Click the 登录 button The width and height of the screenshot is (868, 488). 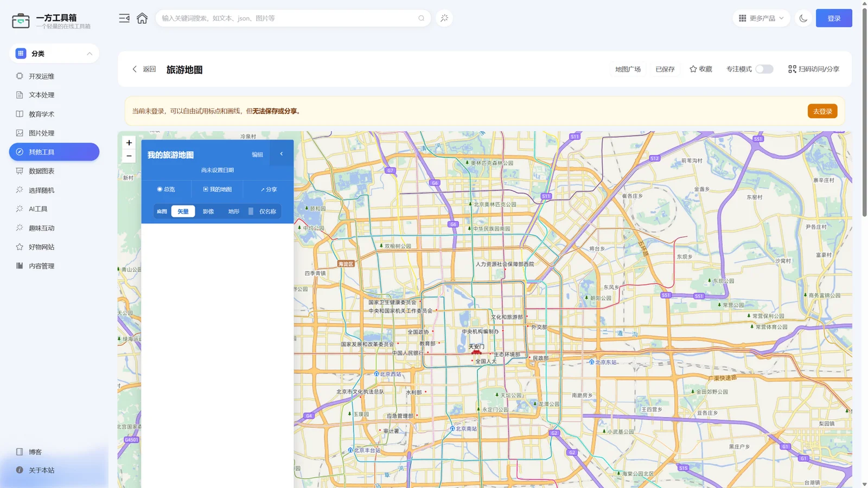pyautogui.click(x=834, y=18)
